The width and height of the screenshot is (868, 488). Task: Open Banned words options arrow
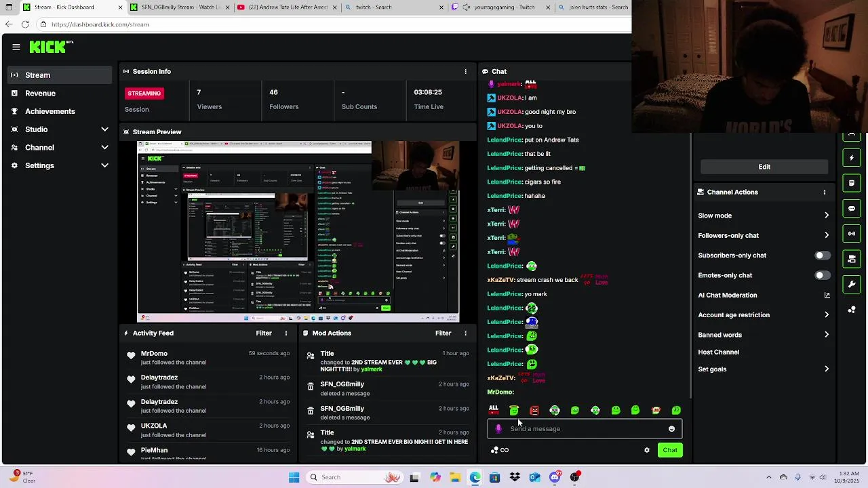827,335
